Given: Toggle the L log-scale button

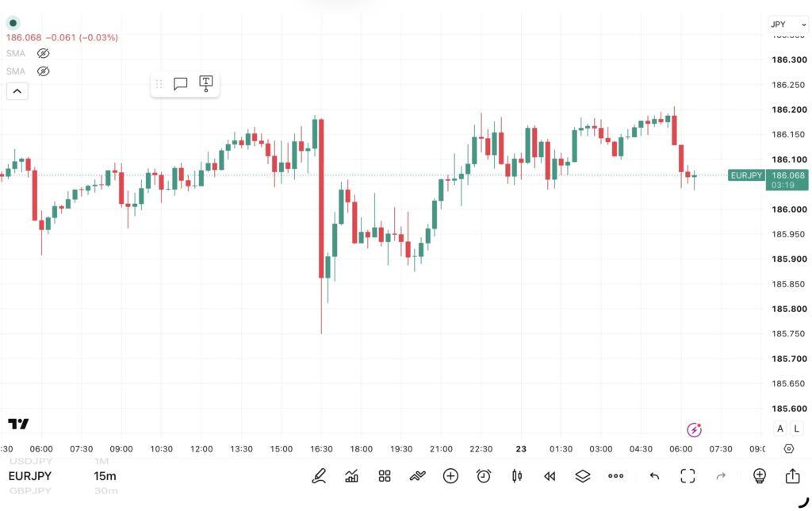Looking at the screenshot, I should click(796, 428).
